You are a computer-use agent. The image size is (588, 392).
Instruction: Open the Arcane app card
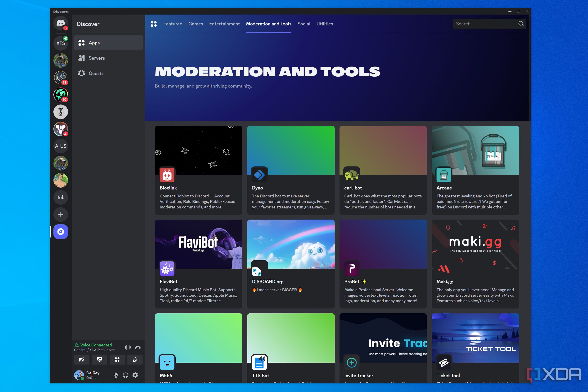coord(475,170)
